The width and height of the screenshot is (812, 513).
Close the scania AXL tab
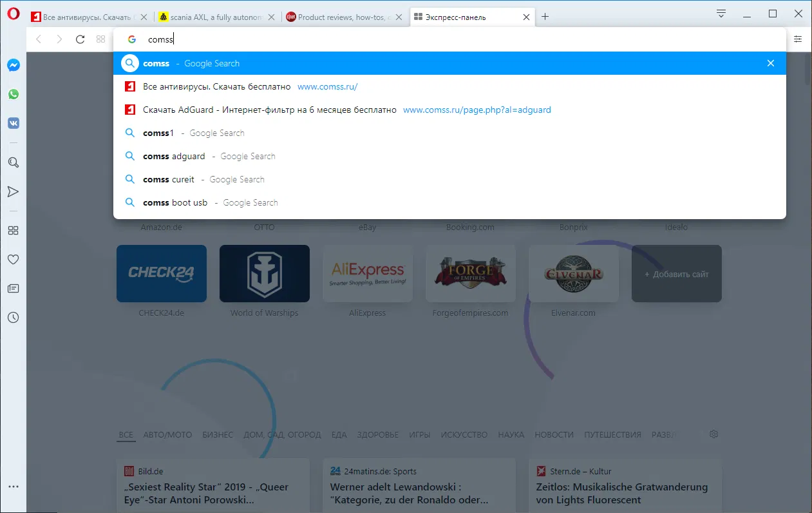272,17
